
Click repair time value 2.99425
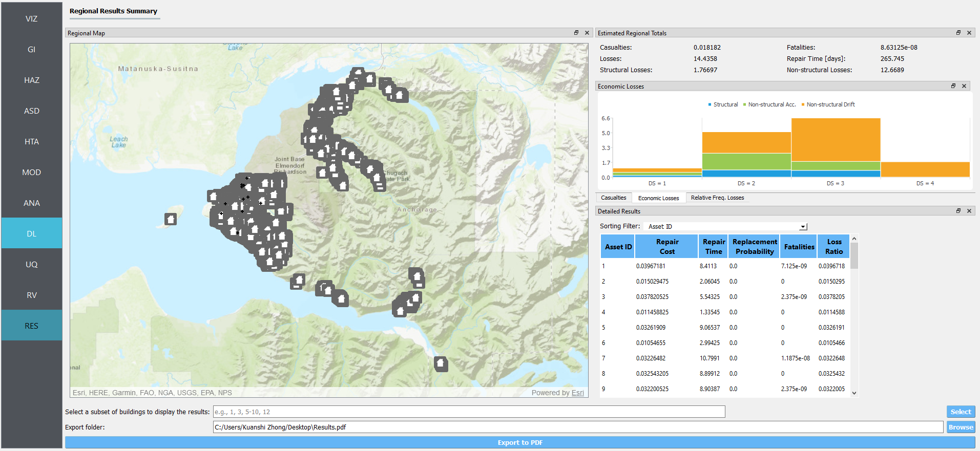point(710,343)
